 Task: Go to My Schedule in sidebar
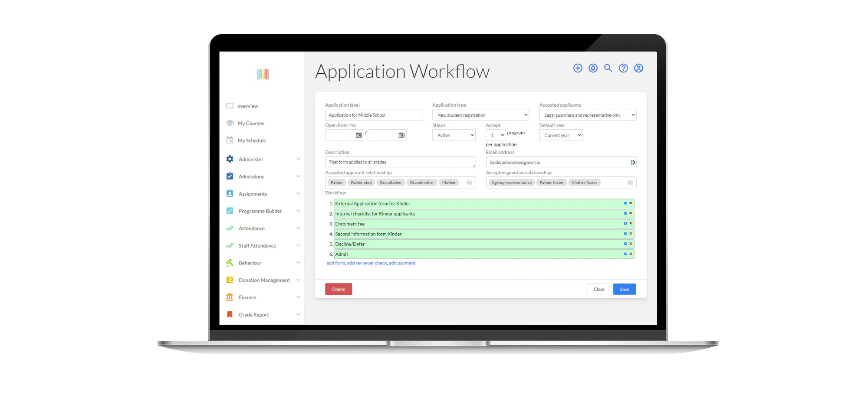(251, 140)
